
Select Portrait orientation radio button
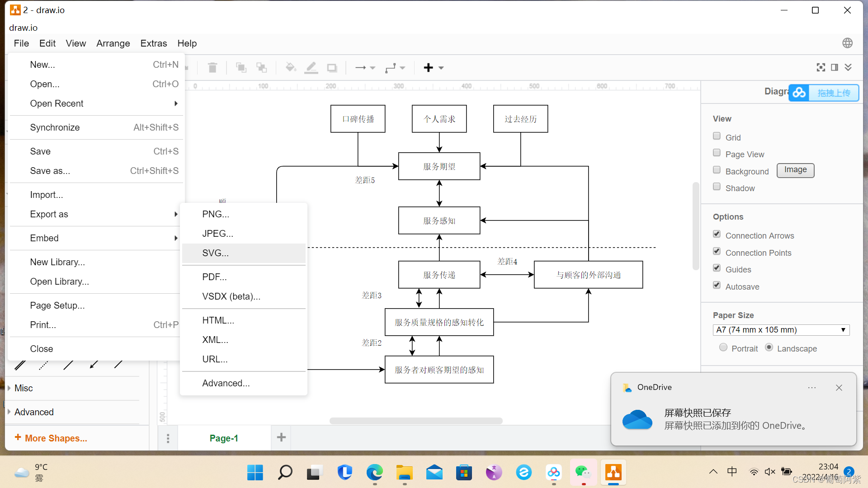[723, 347]
